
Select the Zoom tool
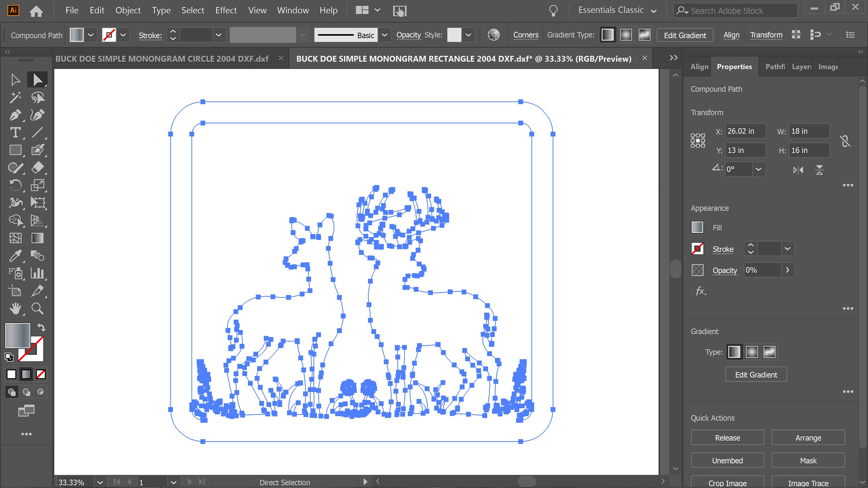click(37, 308)
